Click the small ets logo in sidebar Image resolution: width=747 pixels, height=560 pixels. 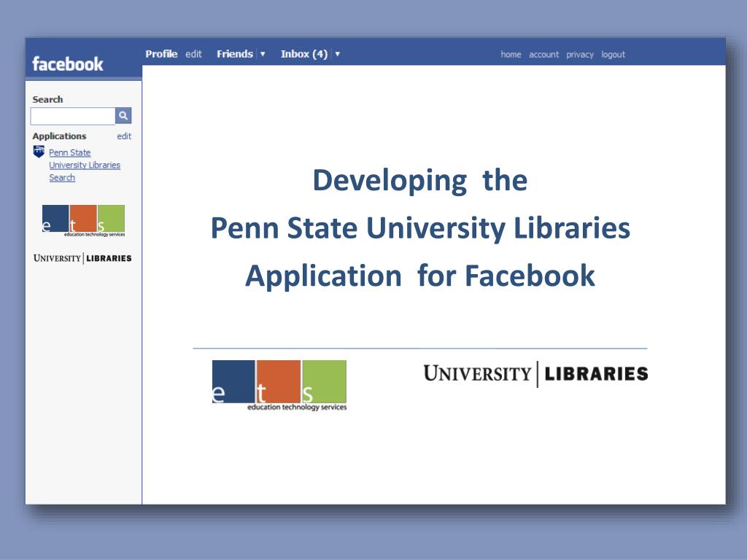tap(83, 221)
